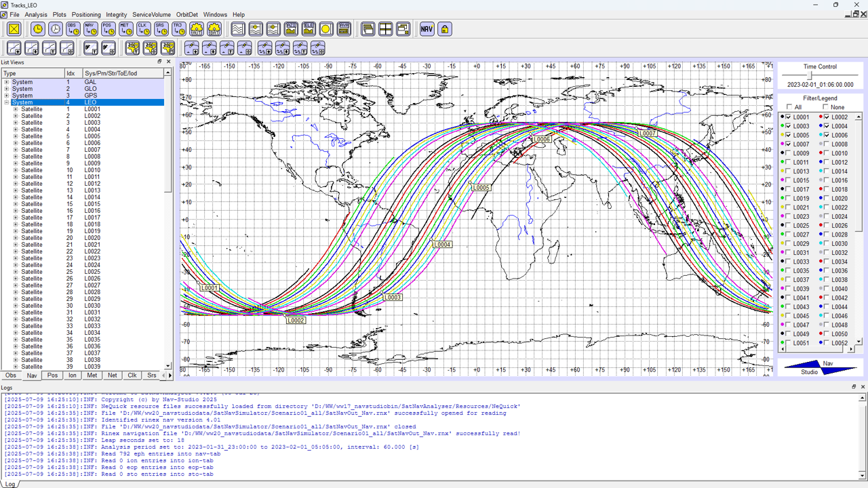Image resolution: width=868 pixels, height=488 pixels.
Task: Click the TRJ clock toolbar icon
Action: pyautogui.click(x=178, y=29)
